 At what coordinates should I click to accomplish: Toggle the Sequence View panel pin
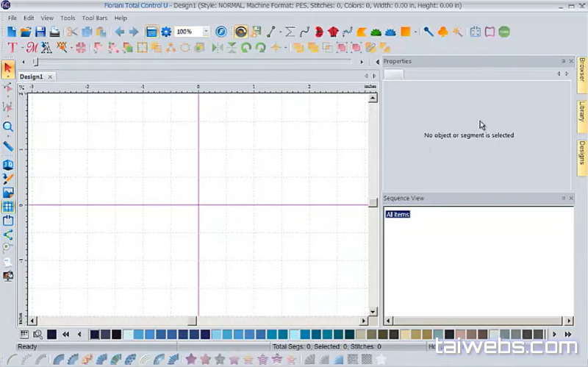point(564,199)
